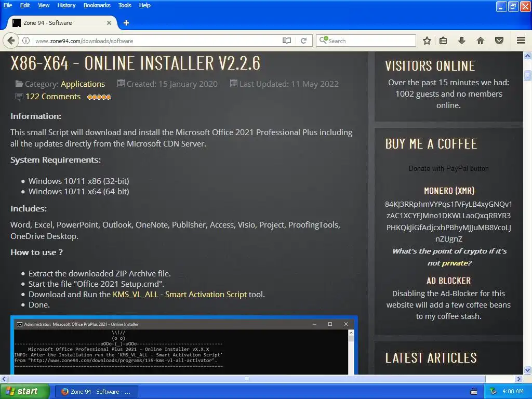Close the Zone 94 - Software tab
Screen dimensions: 532x399
(109, 23)
